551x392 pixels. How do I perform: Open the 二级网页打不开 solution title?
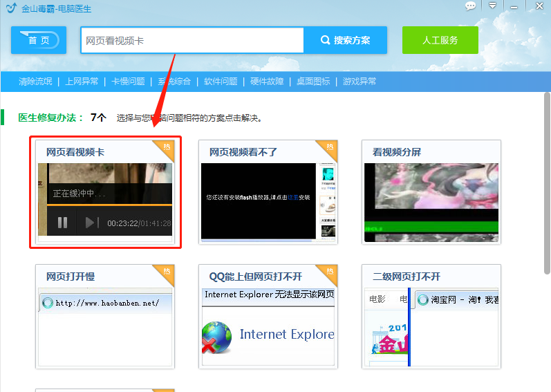407,277
